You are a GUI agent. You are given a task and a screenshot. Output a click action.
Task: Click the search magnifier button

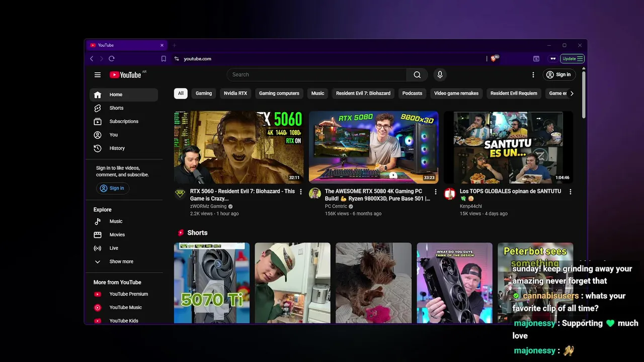[417, 74]
